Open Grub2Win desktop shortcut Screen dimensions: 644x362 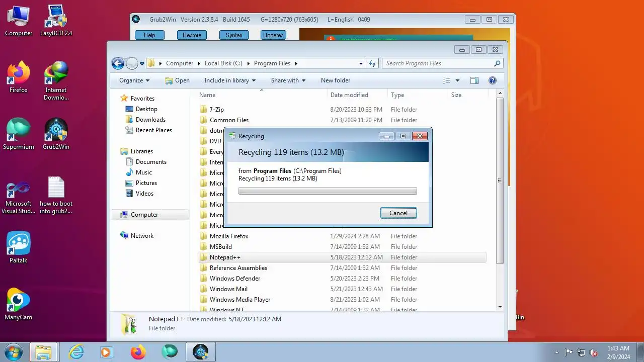[x=56, y=134]
